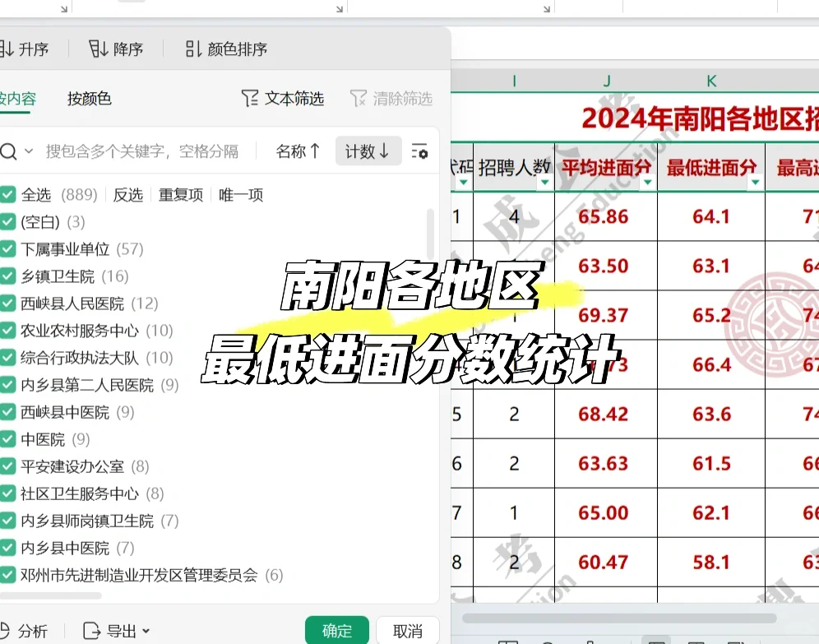
Task: Click 确定 confirm button
Action: 337,630
